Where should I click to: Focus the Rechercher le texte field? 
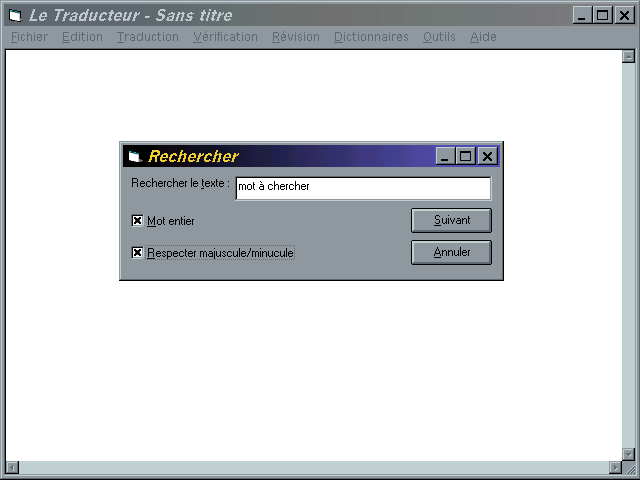(363, 188)
